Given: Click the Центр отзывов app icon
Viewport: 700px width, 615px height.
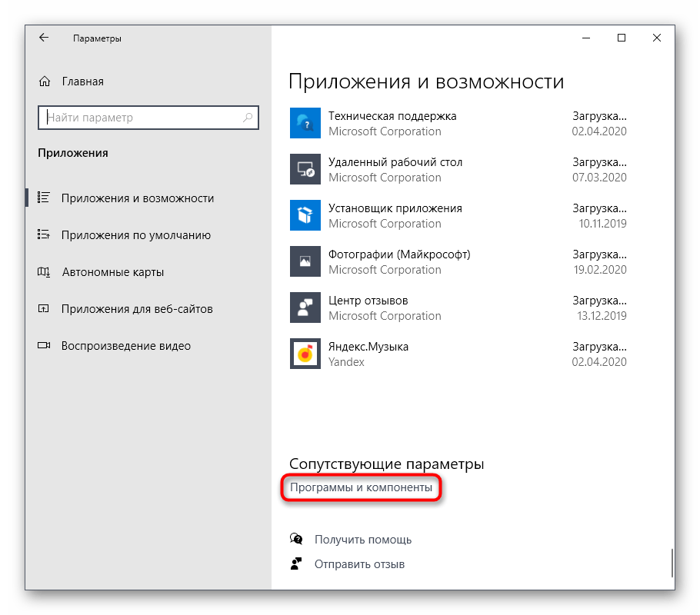Looking at the screenshot, I should (305, 307).
